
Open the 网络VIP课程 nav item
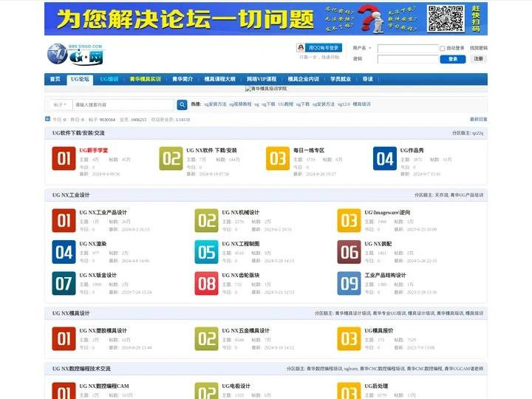[262, 79]
